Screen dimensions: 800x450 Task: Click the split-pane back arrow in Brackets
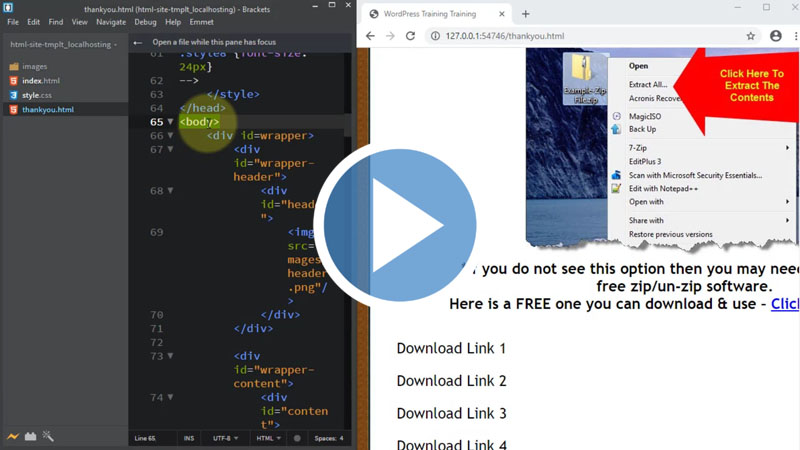click(x=139, y=43)
